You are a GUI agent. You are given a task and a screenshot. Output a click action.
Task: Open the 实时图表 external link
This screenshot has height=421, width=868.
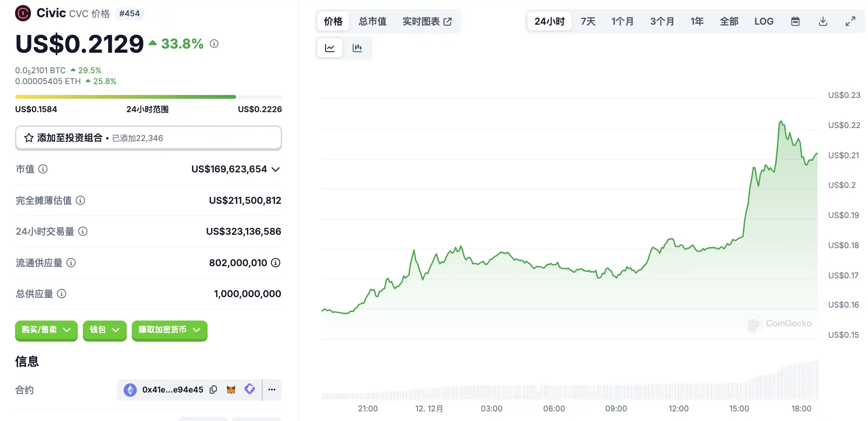[x=427, y=21]
